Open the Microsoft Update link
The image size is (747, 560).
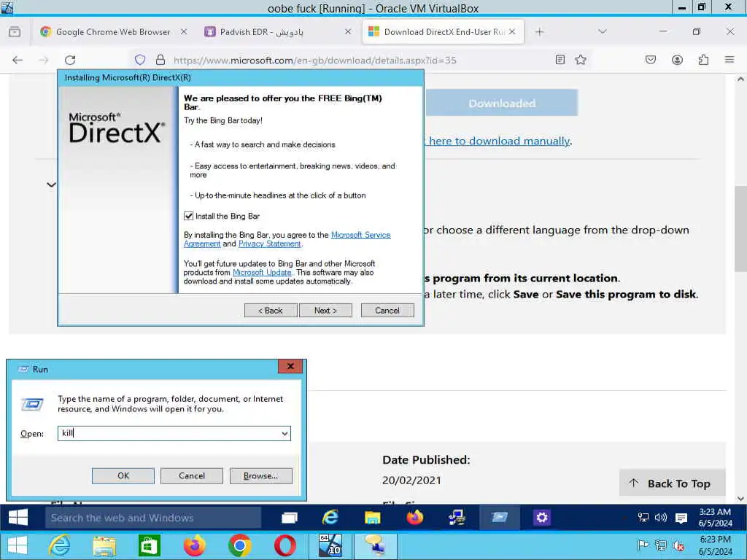[262, 273]
